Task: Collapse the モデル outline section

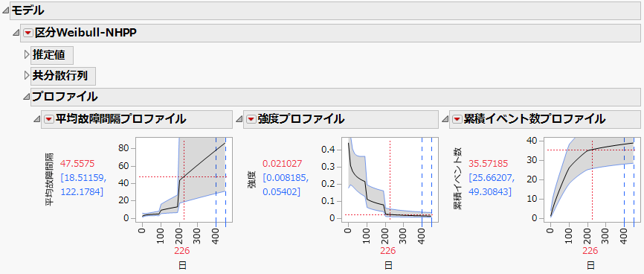Action: (5, 11)
